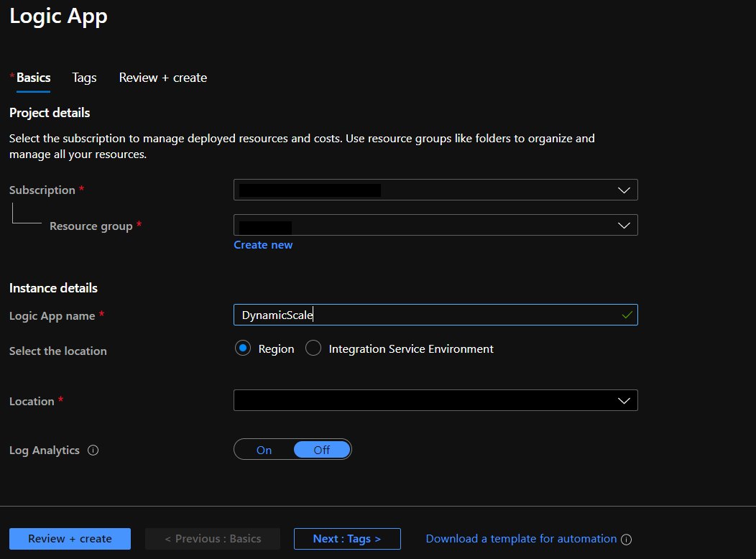Click the Project details heading
This screenshot has width=756, height=559.
pyautogui.click(x=50, y=113)
